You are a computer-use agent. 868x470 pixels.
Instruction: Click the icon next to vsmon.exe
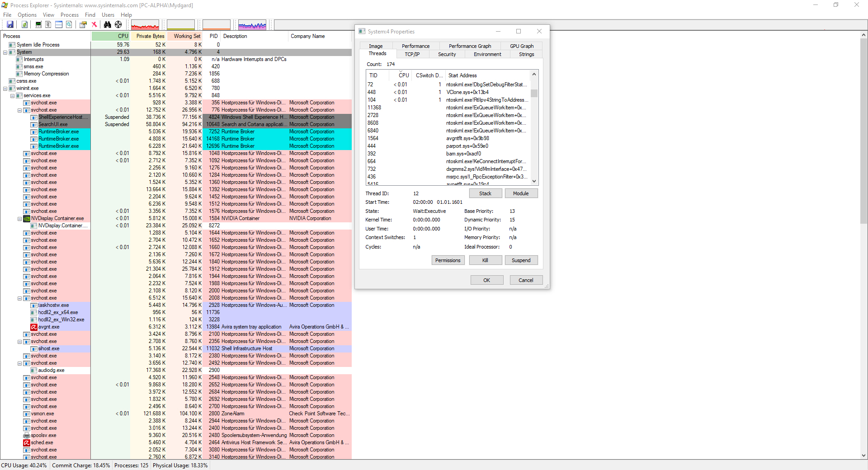27,414
